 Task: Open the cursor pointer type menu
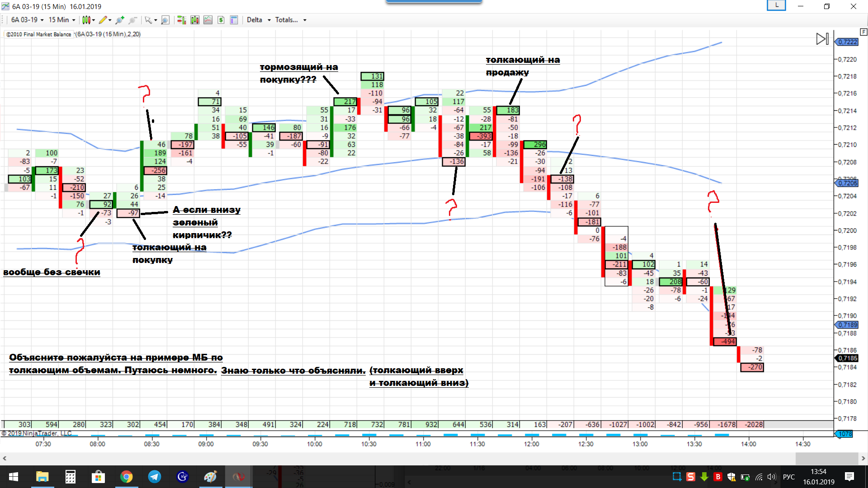pos(151,20)
